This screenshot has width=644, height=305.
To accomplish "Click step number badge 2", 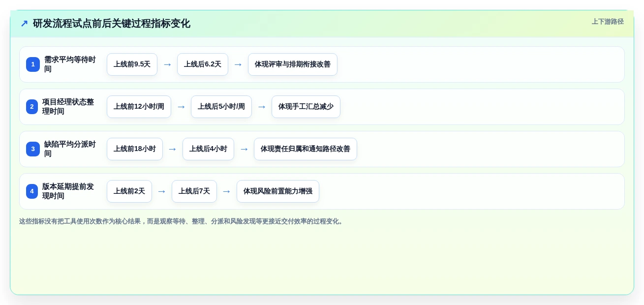I will coord(32,107).
